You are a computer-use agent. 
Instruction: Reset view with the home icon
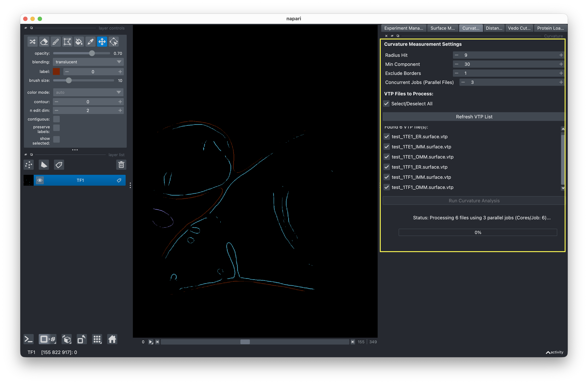[112, 339]
